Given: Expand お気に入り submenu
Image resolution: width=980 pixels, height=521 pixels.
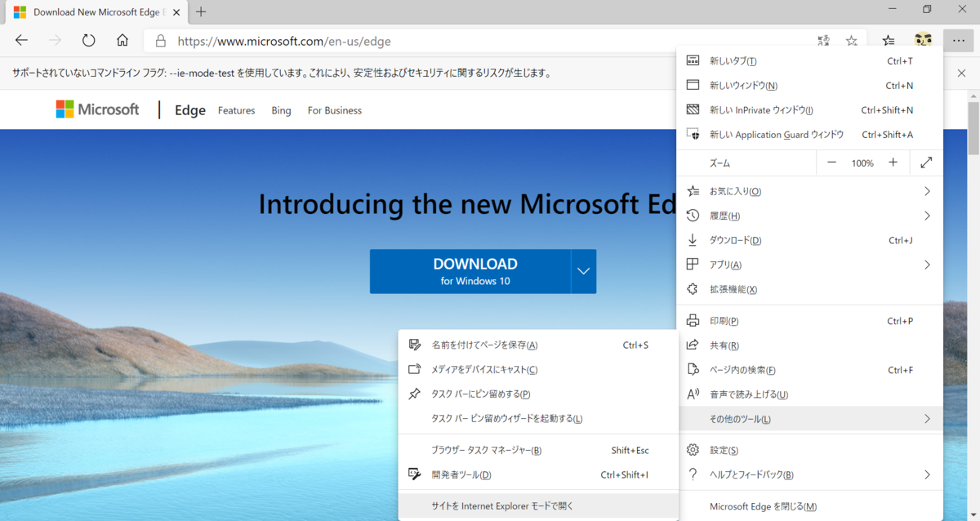Looking at the screenshot, I should coord(810,191).
